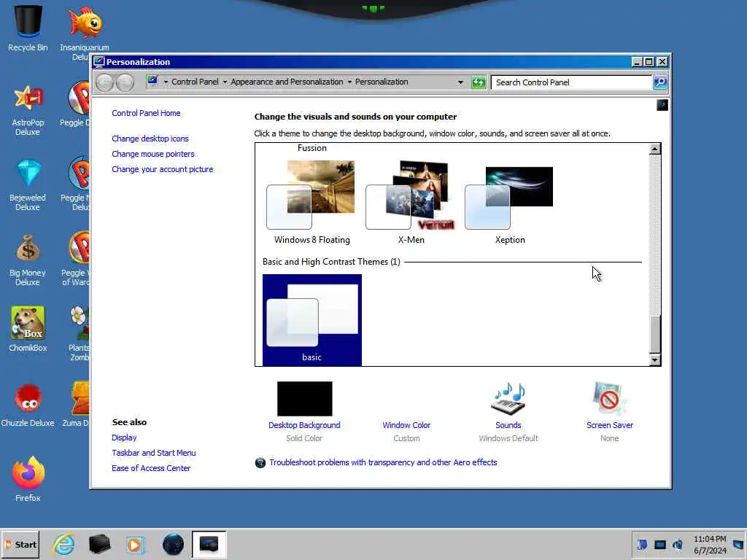747x560 pixels.
Task: Open Big Money Deluxe desktop icon
Action: click(28, 260)
